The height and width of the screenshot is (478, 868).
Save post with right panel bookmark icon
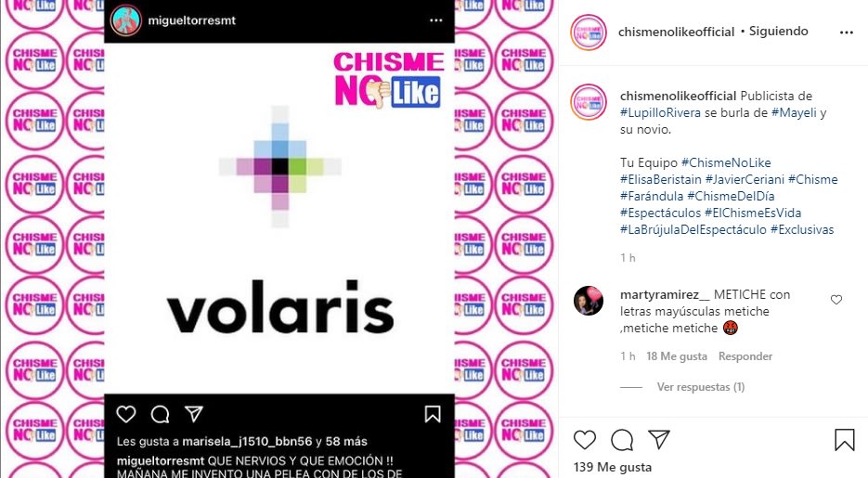[845, 440]
